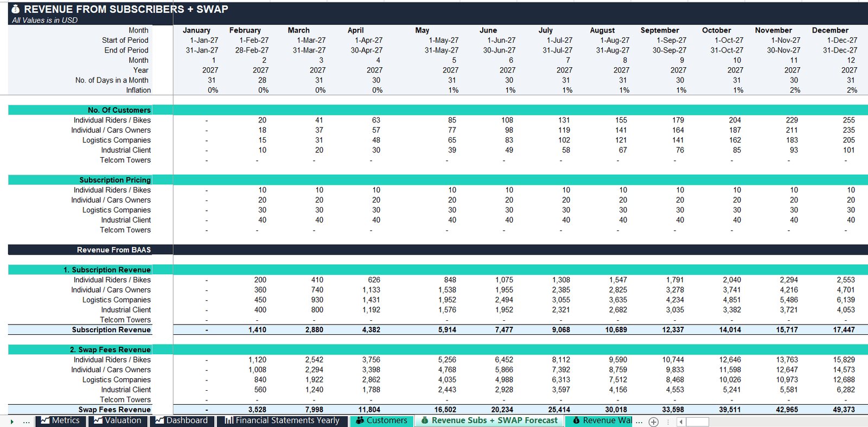Select April Industrial Client subscription 1,192
This screenshot has height=427, width=868.
(371, 310)
